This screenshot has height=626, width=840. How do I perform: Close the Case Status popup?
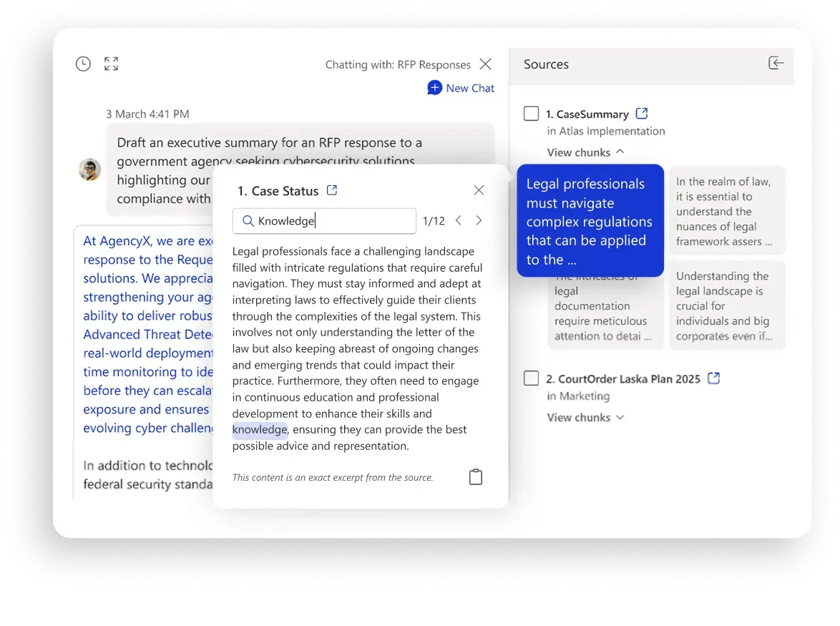[479, 190]
